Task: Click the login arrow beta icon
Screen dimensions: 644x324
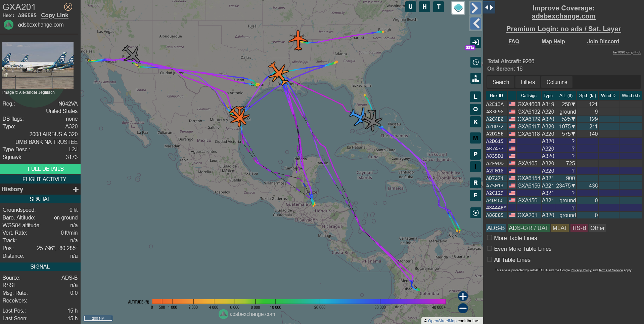Action: 475,42
